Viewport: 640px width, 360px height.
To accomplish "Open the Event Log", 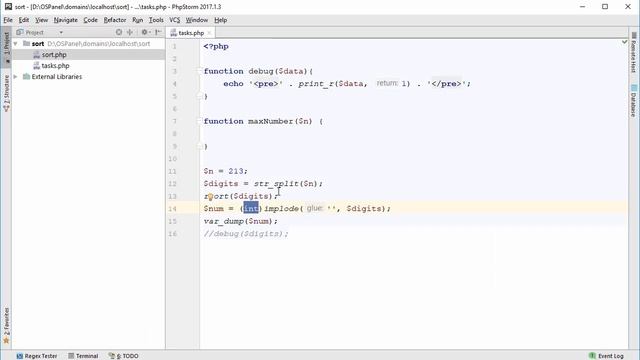I will (607, 356).
